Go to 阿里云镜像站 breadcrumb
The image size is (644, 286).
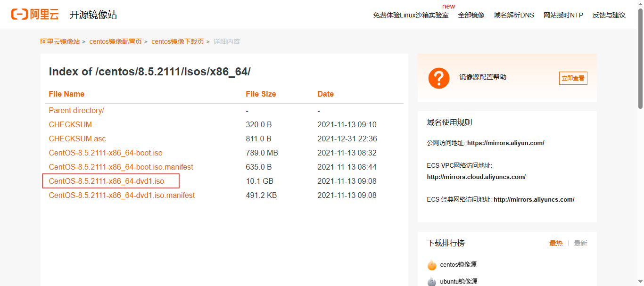(60, 41)
